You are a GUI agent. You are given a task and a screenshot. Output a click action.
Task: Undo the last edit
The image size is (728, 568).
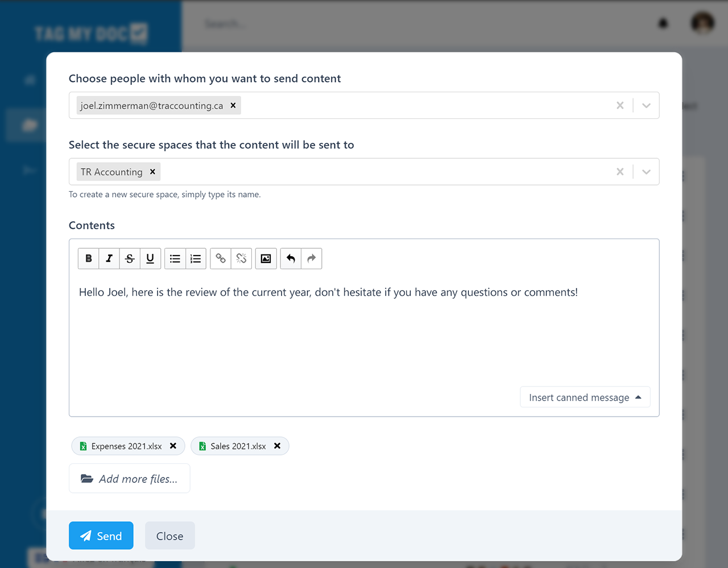pyautogui.click(x=291, y=258)
